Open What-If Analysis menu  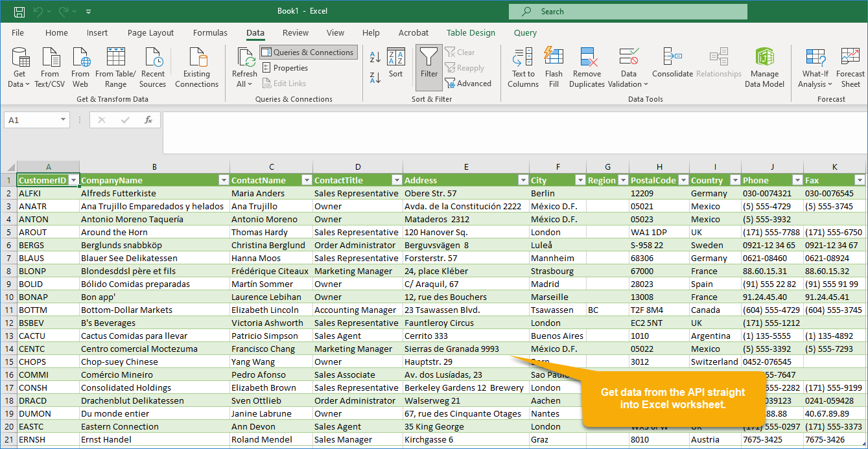(815, 67)
